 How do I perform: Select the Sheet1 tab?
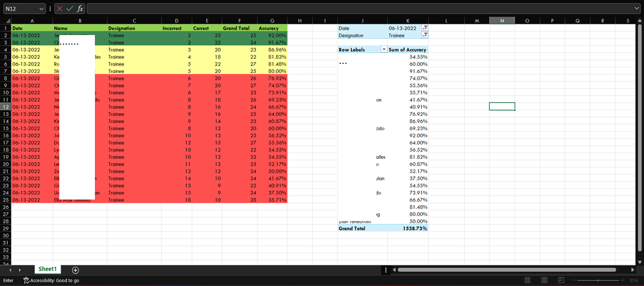(x=47, y=269)
